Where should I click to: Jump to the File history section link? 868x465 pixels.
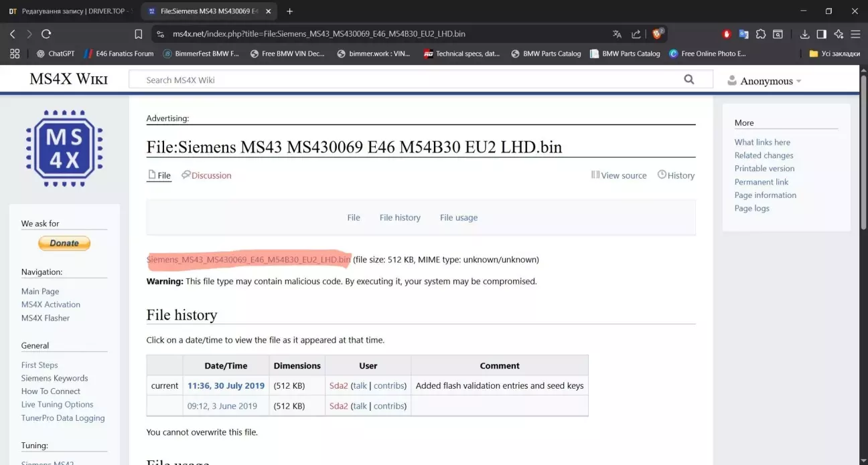(400, 217)
